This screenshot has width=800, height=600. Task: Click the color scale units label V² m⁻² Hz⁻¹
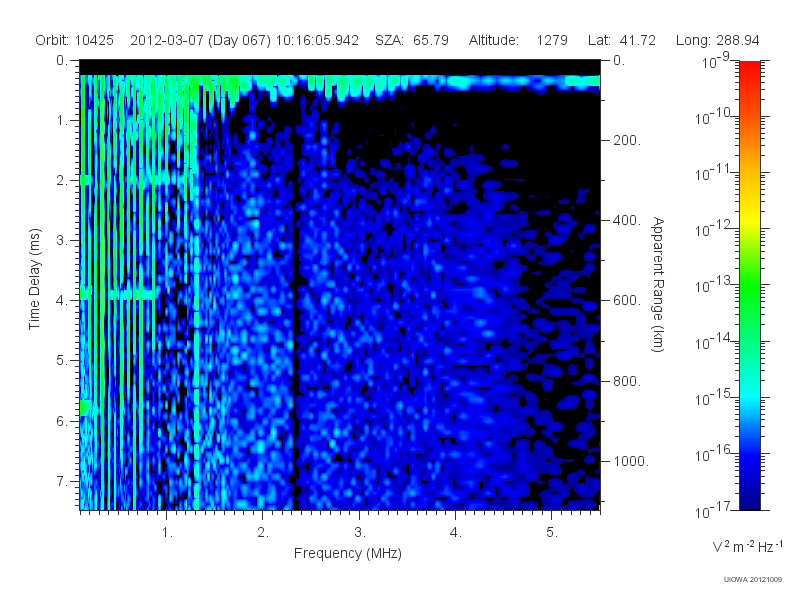tap(747, 546)
